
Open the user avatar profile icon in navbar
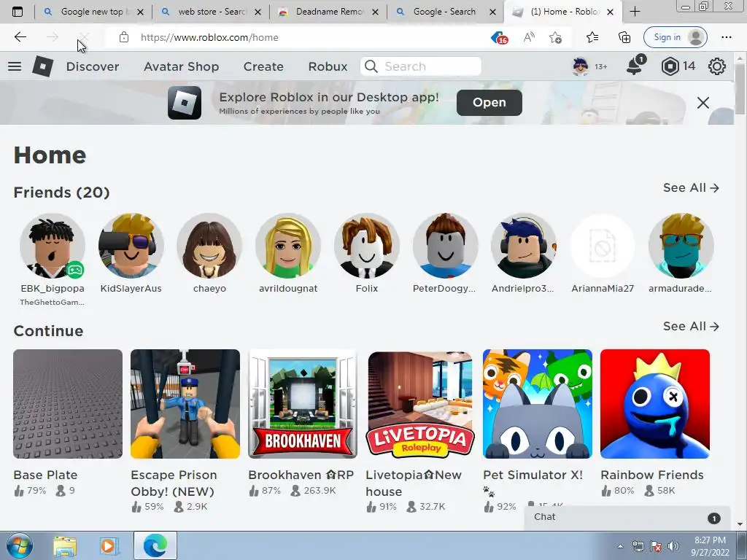pyautogui.click(x=580, y=66)
